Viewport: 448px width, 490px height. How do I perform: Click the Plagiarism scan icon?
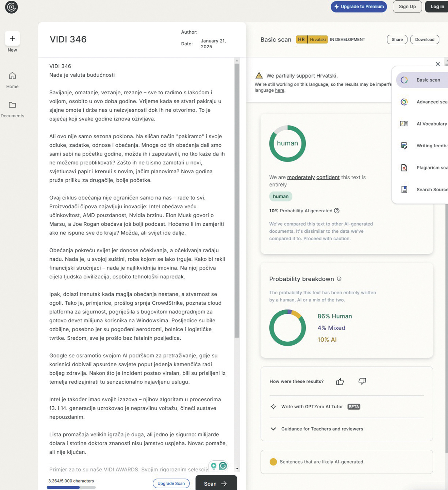coord(404,167)
